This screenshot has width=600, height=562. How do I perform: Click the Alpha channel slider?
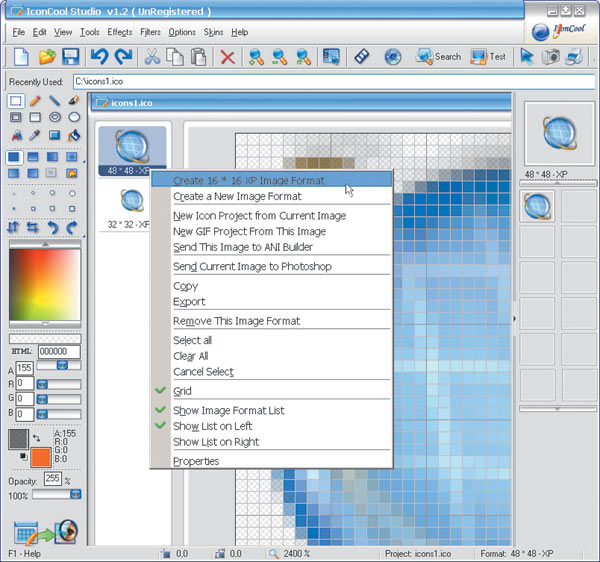coord(59,365)
